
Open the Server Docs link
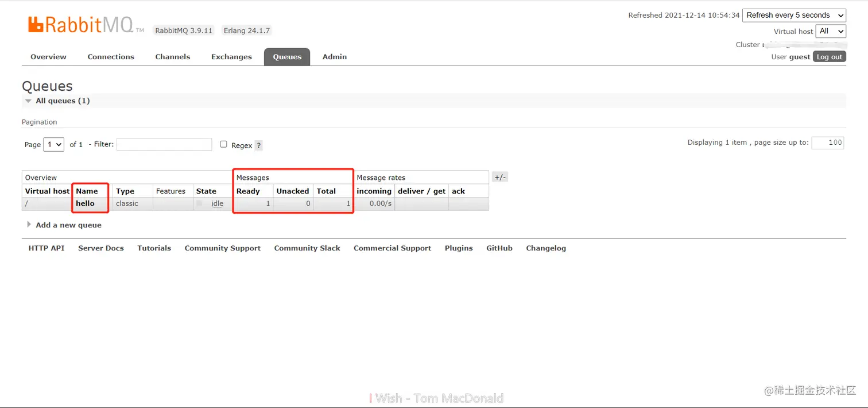[x=101, y=248]
